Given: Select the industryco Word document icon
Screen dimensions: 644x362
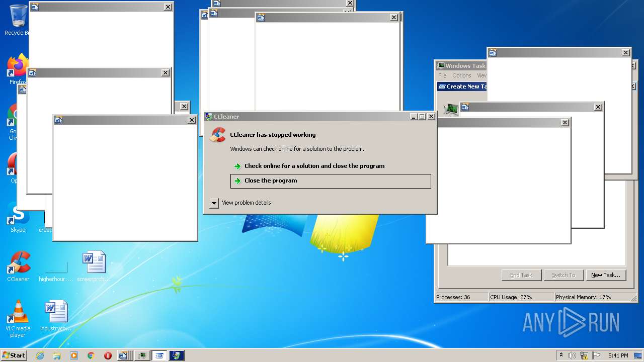Looking at the screenshot, I should pyautogui.click(x=56, y=316).
